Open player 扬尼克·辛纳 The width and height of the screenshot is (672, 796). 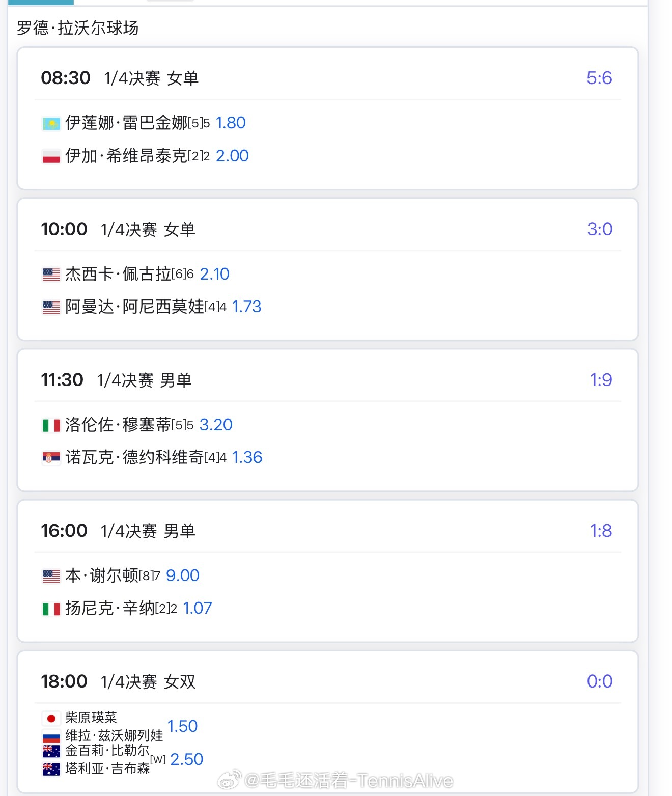[110, 608]
